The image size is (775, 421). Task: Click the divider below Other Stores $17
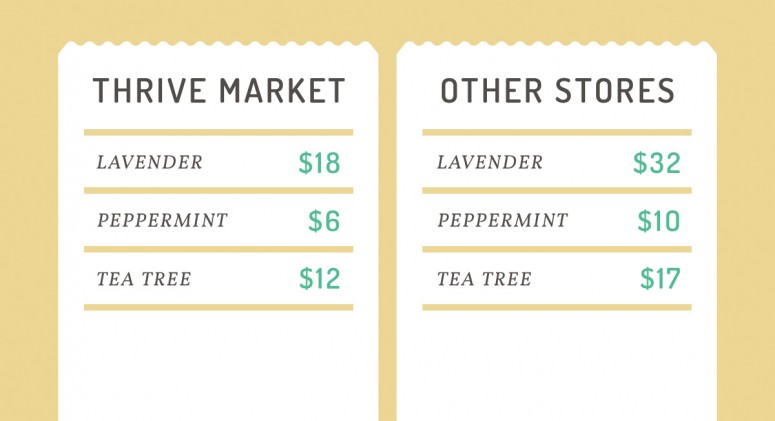[557, 307]
